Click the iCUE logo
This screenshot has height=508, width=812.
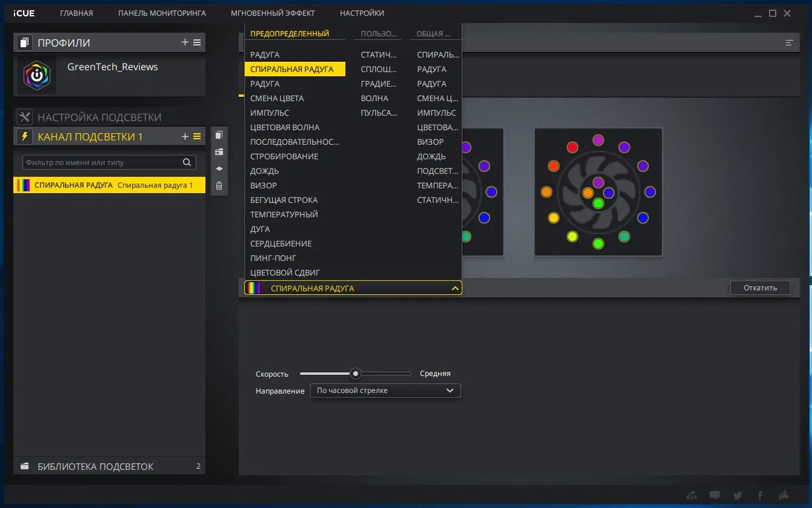[x=24, y=13]
